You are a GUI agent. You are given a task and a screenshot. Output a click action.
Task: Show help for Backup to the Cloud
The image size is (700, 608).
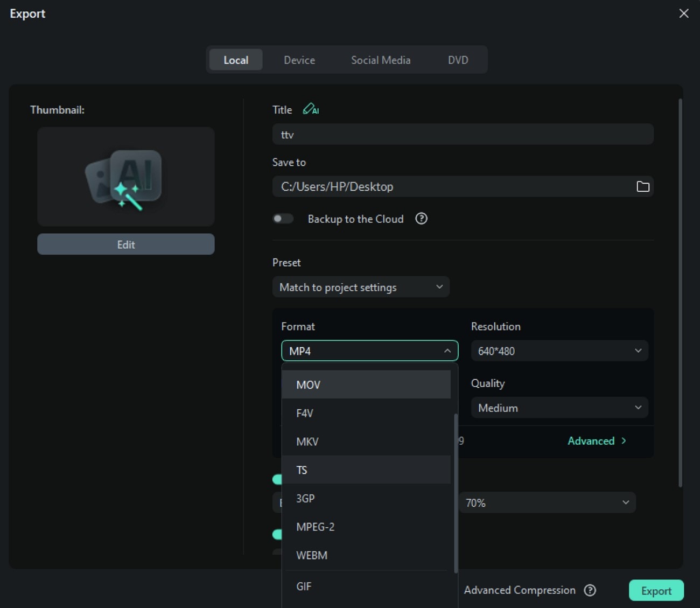point(421,219)
